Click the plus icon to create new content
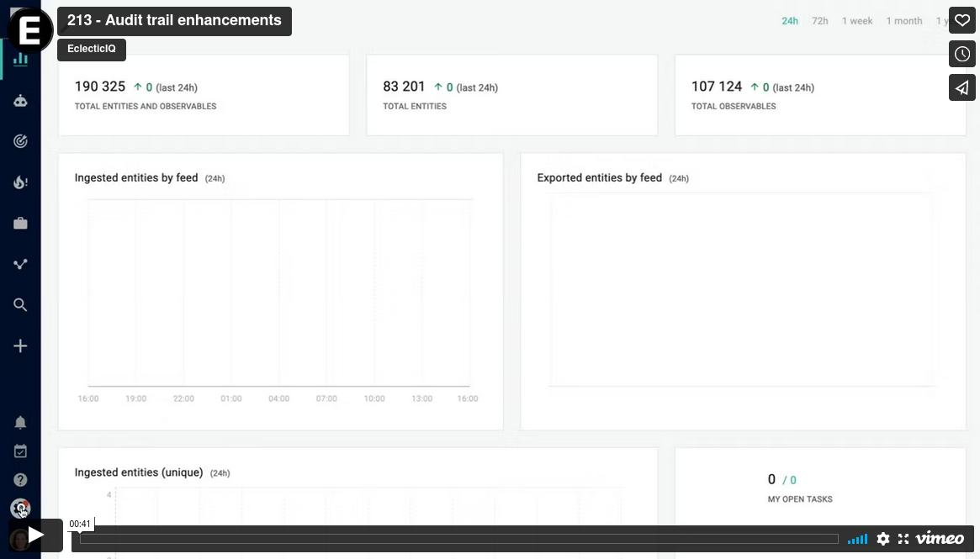The image size is (980, 559). point(20,345)
